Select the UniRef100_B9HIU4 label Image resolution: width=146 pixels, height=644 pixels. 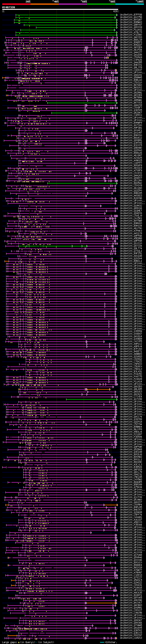[131, 225]
